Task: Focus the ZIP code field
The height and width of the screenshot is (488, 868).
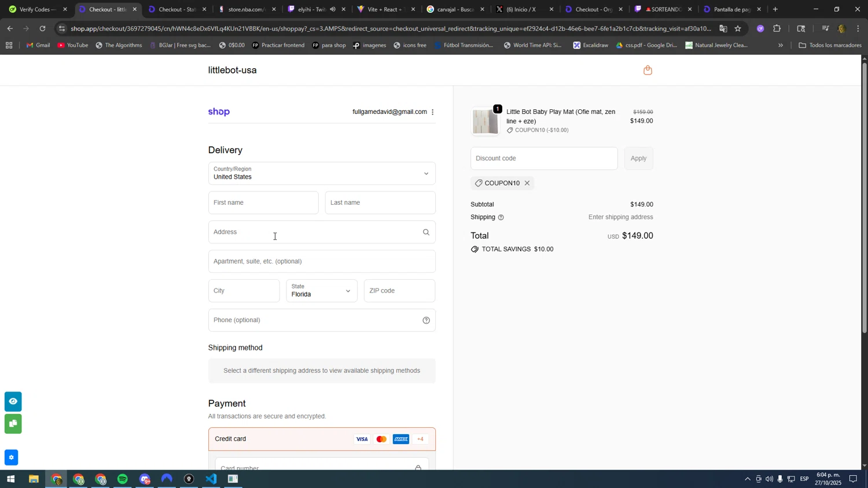Action: (x=399, y=291)
